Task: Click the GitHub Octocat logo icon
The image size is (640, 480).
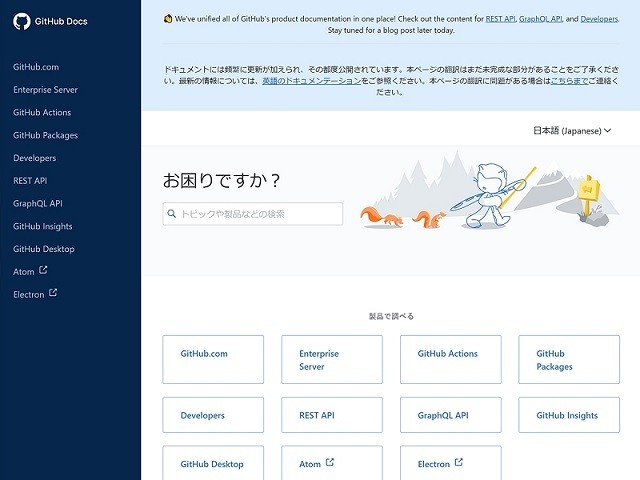Action: (x=22, y=21)
